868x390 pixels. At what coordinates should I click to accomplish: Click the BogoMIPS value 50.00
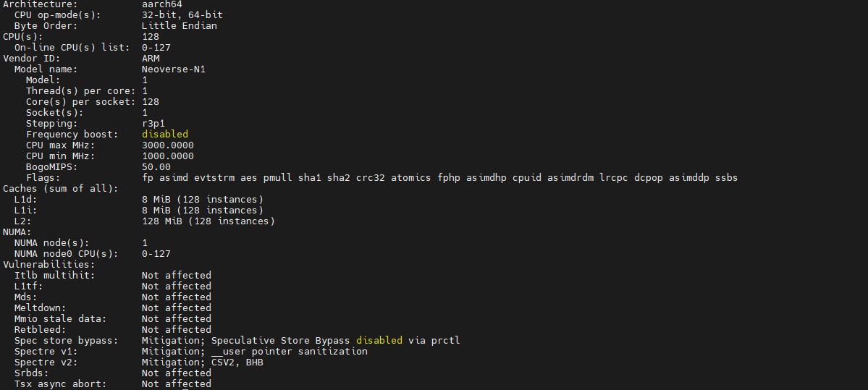pos(156,167)
